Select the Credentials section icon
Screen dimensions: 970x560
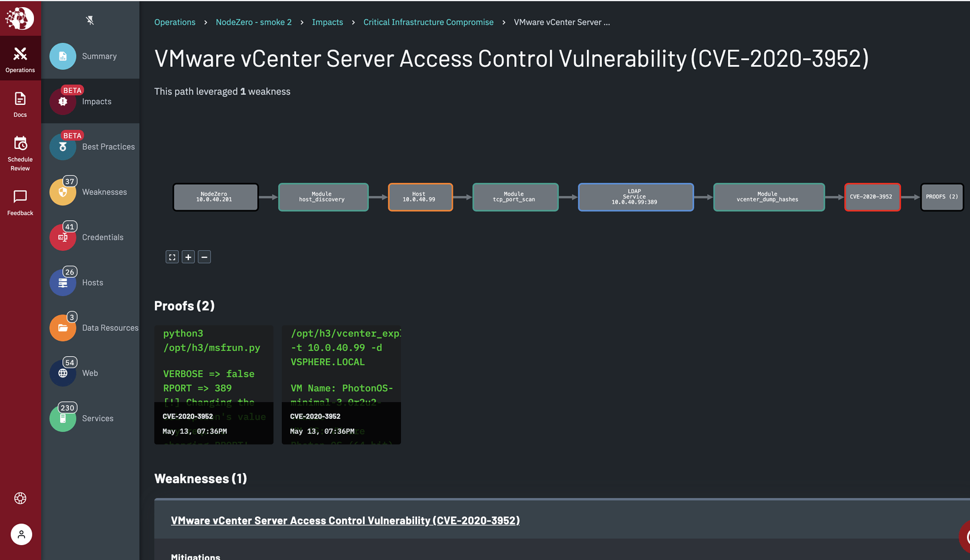pos(63,237)
